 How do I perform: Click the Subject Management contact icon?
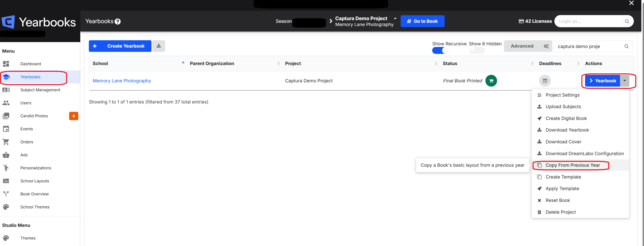click(6, 90)
